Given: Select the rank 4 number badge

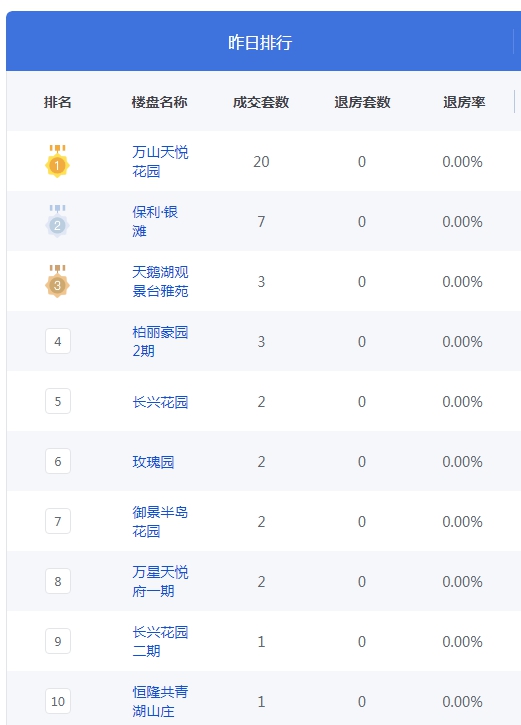Looking at the screenshot, I should [58, 341].
